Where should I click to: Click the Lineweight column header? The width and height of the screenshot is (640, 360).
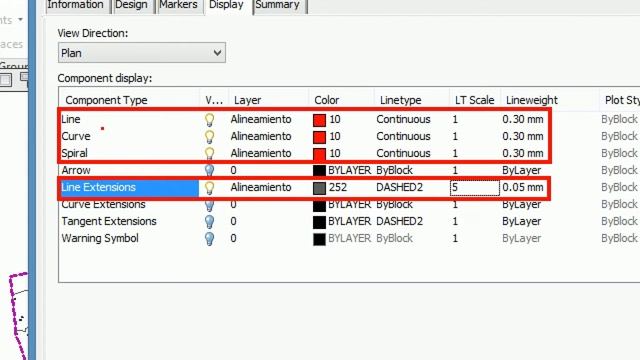click(532, 100)
